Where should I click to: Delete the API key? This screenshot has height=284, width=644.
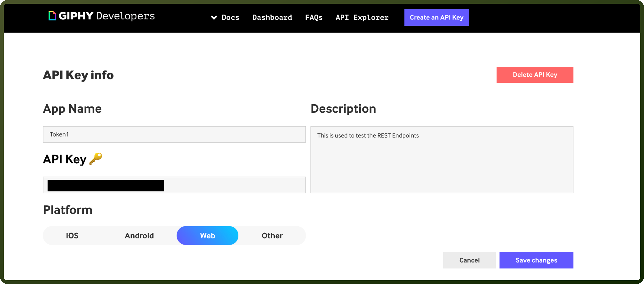[x=535, y=75]
